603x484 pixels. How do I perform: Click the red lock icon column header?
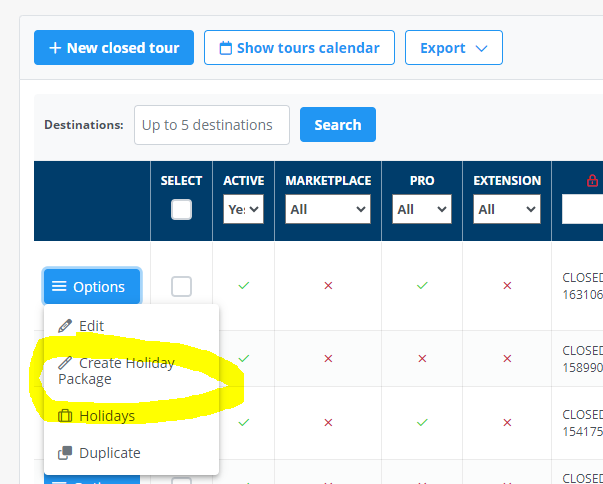[x=592, y=181]
